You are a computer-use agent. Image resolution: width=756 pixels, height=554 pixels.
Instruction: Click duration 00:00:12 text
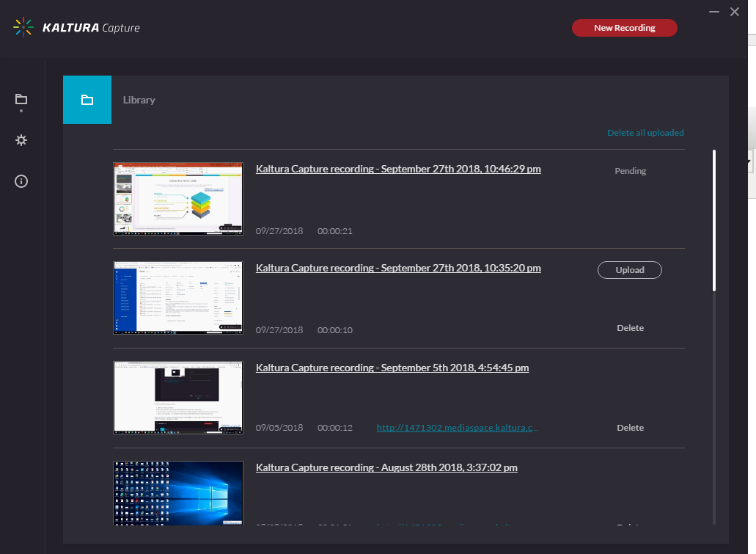[x=334, y=428]
